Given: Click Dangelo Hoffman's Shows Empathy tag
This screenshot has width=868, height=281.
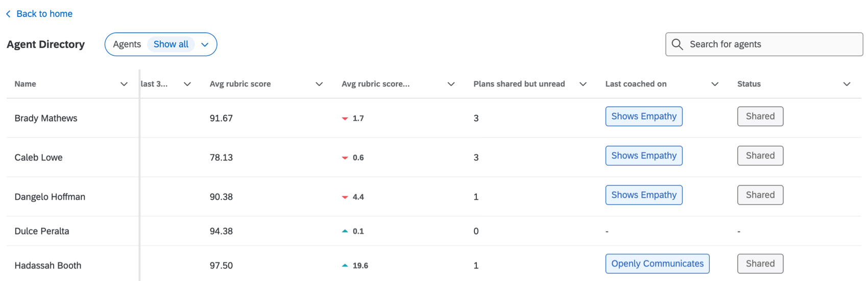Looking at the screenshot, I should (x=643, y=195).
